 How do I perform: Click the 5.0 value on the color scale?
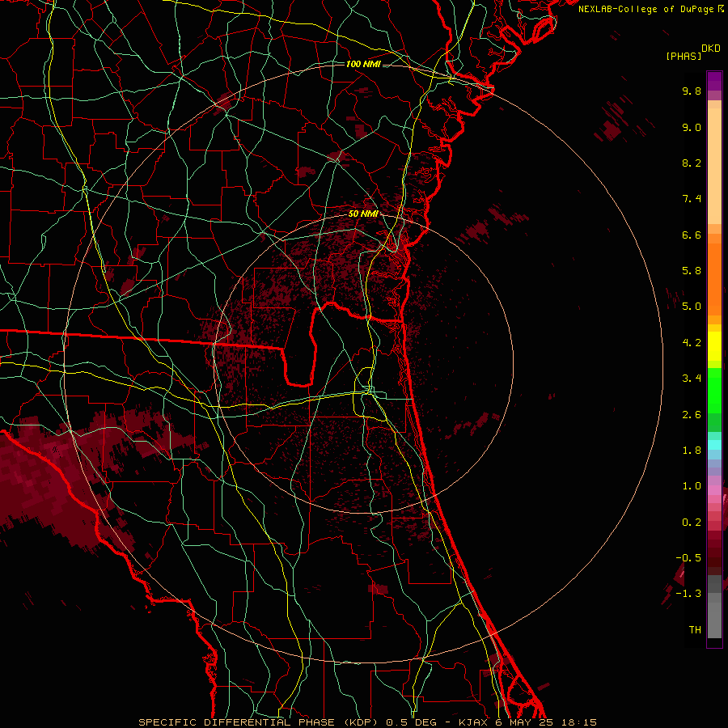692,307
